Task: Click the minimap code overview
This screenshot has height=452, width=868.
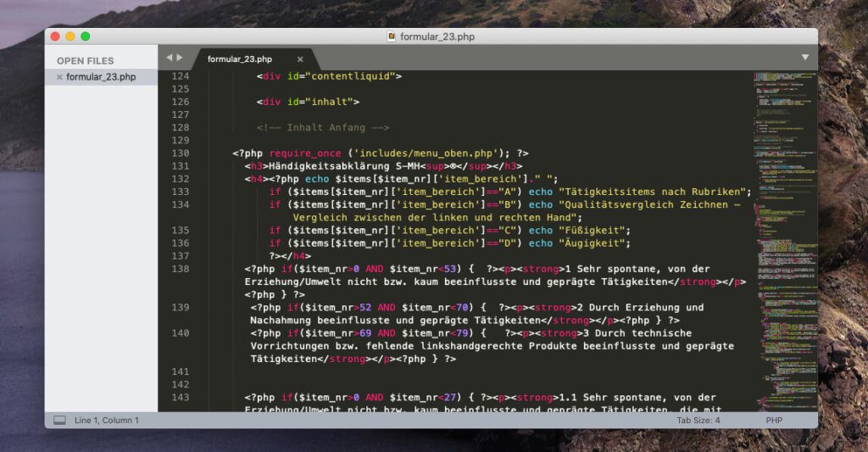Action: tap(786, 240)
